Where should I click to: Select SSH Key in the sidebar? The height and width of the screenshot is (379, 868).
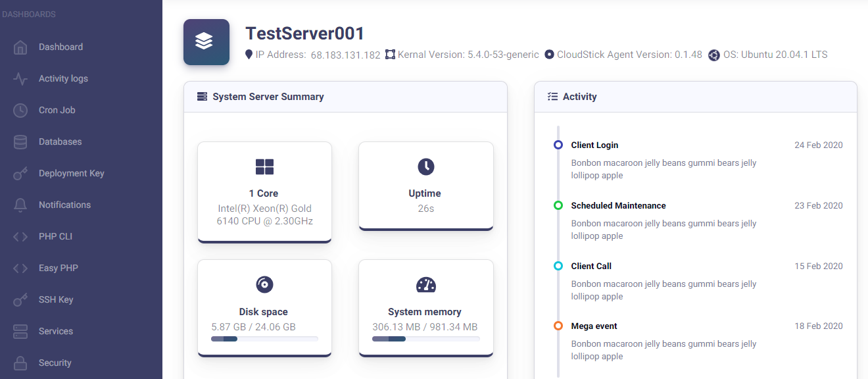[56, 300]
